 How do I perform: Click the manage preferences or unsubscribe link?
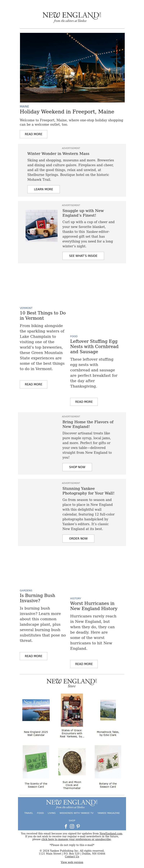click(x=76, y=839)
